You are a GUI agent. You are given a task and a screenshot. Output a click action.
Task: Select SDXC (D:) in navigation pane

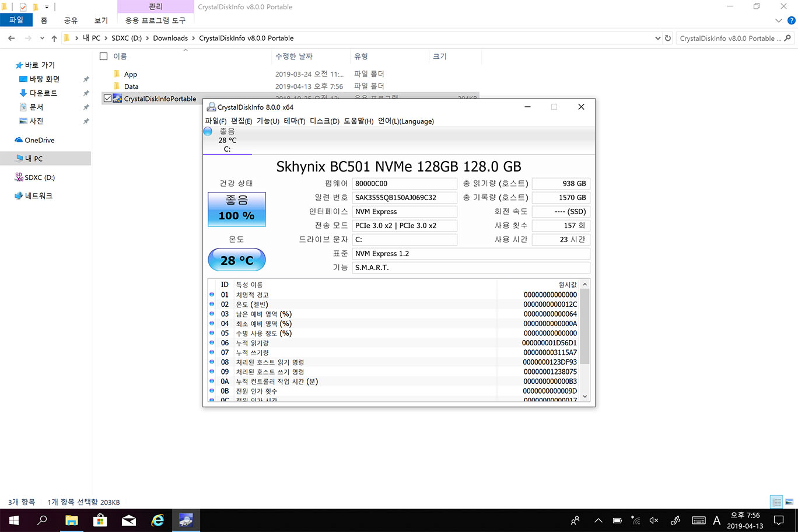click(x=40, y=177)
